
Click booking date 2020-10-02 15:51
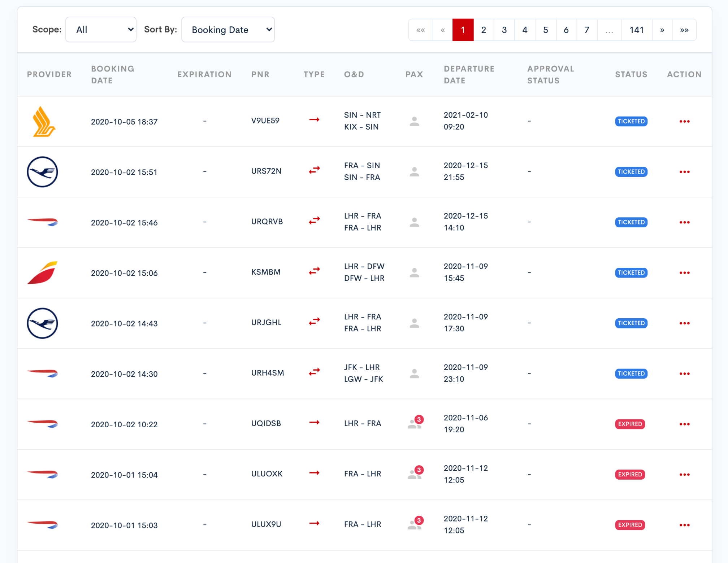pos(124,172)
